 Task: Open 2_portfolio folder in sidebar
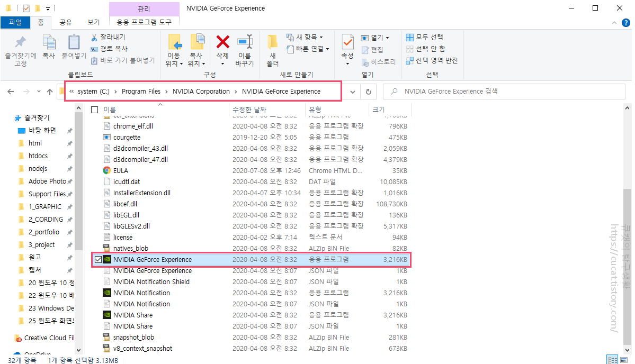click(44, 232)
